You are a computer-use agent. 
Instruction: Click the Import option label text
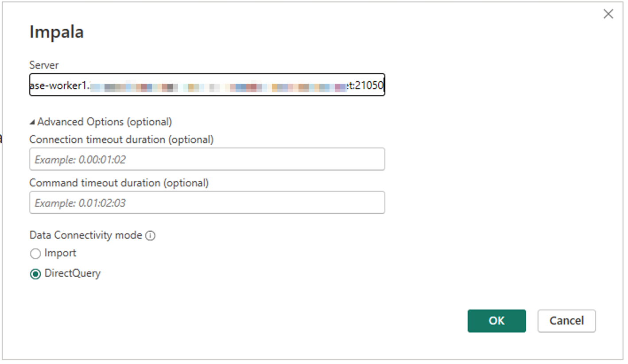pyautogui.click(x=60, y=253)
